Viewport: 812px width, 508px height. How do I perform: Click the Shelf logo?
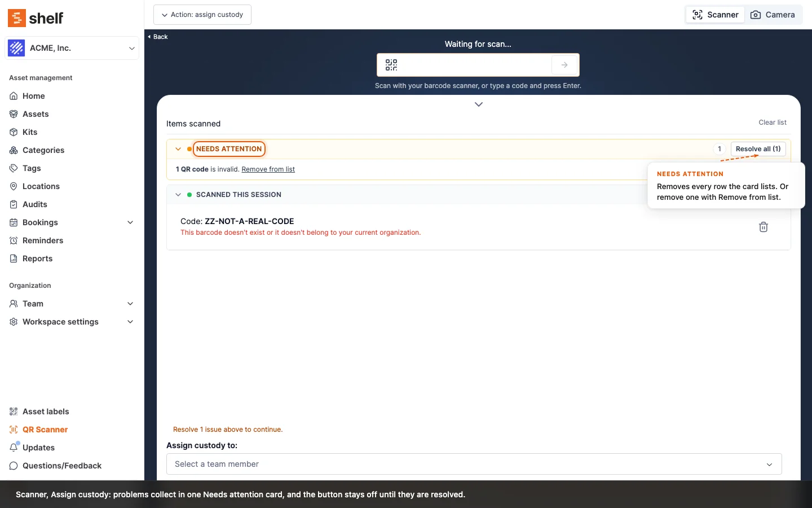(36, 18)
